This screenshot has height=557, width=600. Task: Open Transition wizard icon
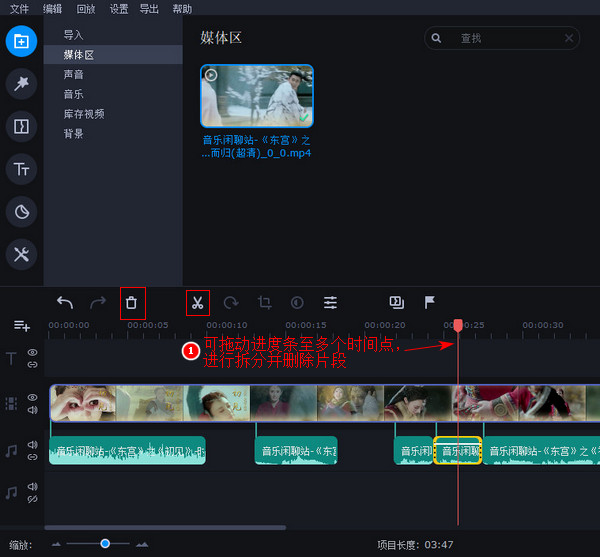(x=396, y=302)
